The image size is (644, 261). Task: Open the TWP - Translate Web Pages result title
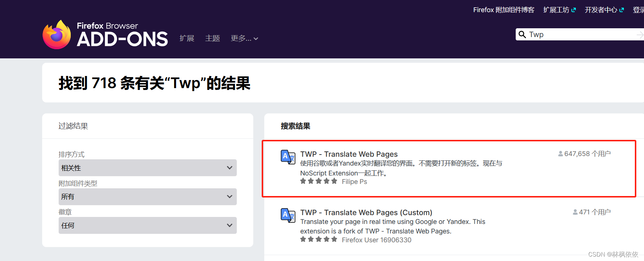click(x=349, y=154)
